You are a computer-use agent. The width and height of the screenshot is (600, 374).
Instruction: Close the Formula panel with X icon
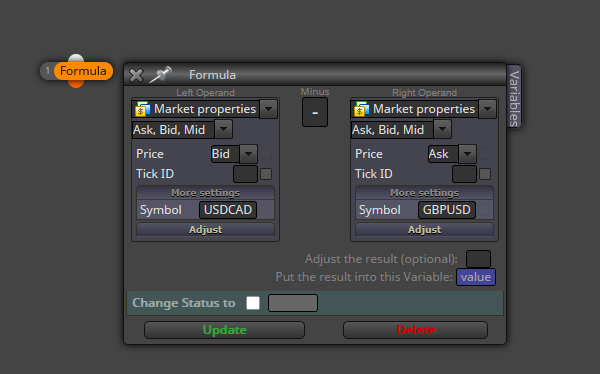pos(136,75)
